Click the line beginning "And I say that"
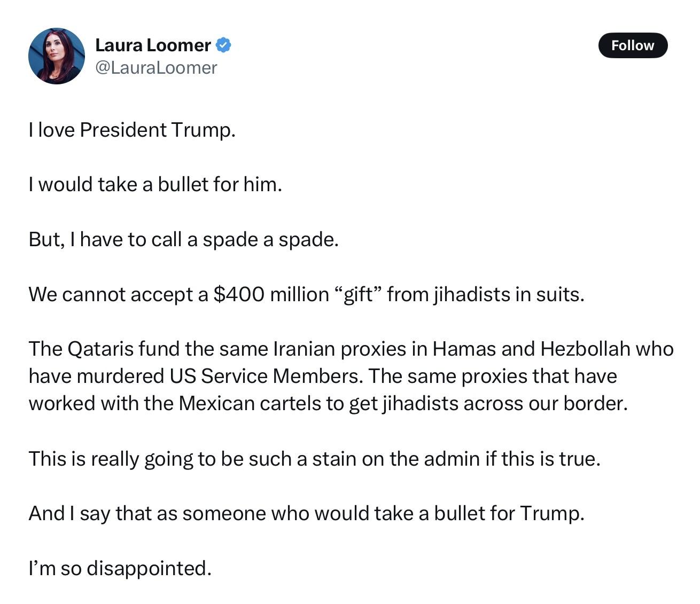 click(307, 514)
